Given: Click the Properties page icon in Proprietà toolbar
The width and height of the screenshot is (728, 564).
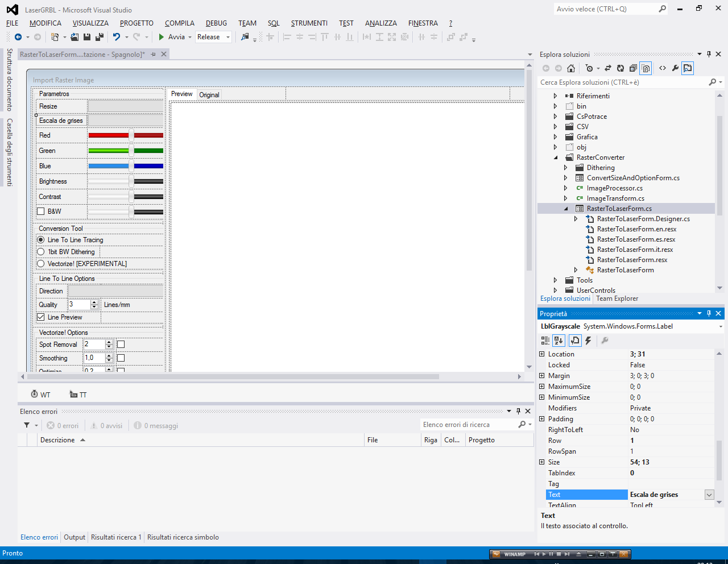Looking at the screenshot, I should click(574, 341).
